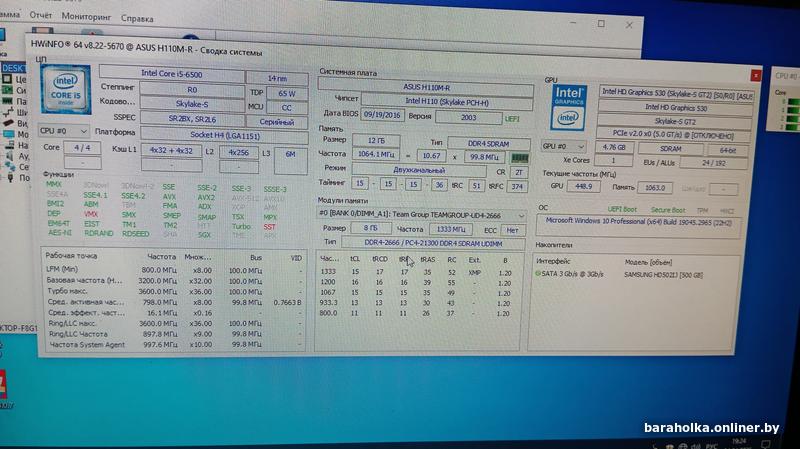The image size is (800, 449).
Task: Click the SATA 3 Gb/s interface entry
Action: [572, 274]
